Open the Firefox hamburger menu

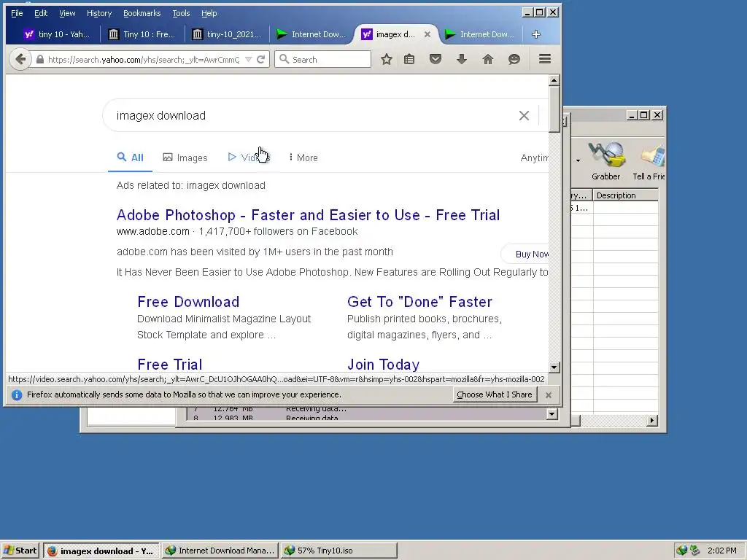pos(545,59)
